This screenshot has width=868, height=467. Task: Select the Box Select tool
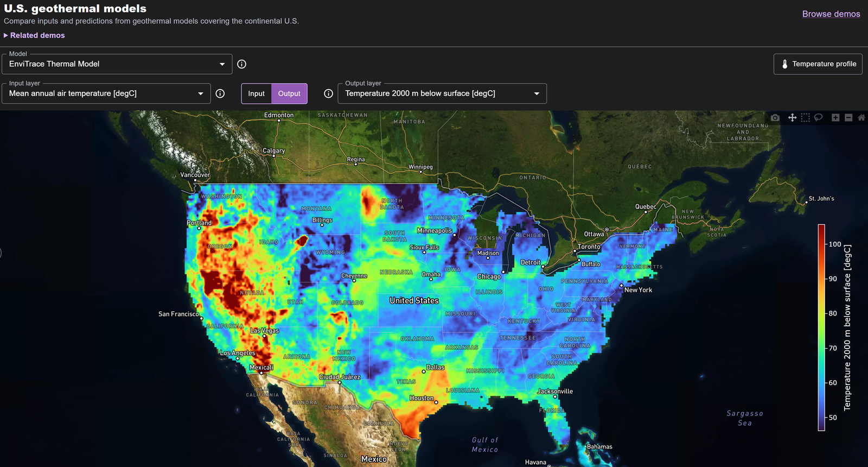[x=806, y=118]
